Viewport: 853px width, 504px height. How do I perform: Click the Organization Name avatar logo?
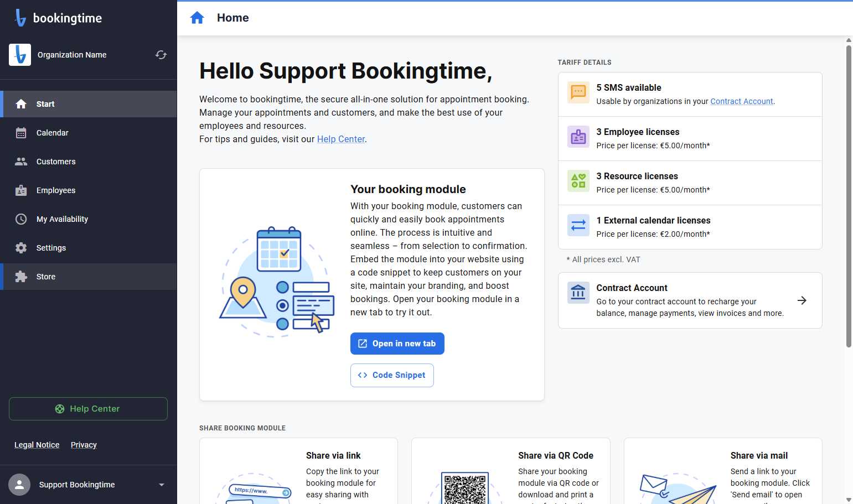click(x=20, y=55)
